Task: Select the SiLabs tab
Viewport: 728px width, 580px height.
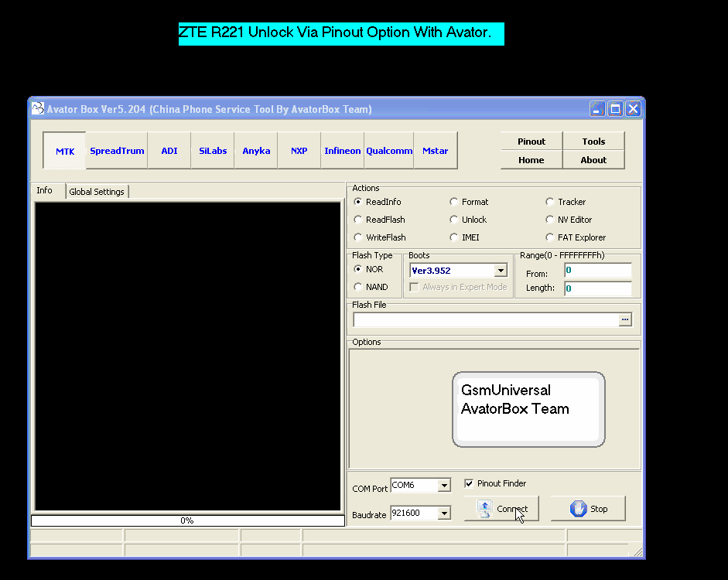Action: click(213, 151)
